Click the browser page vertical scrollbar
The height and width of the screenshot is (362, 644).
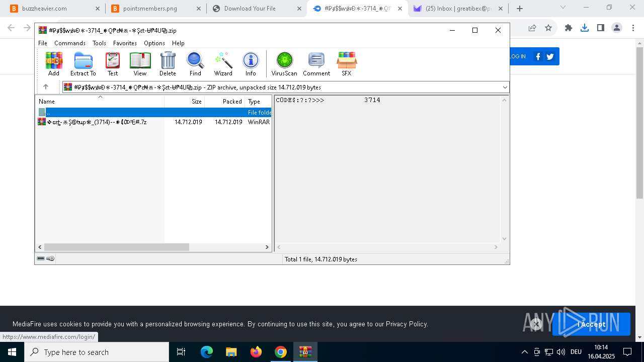(639, 123)
